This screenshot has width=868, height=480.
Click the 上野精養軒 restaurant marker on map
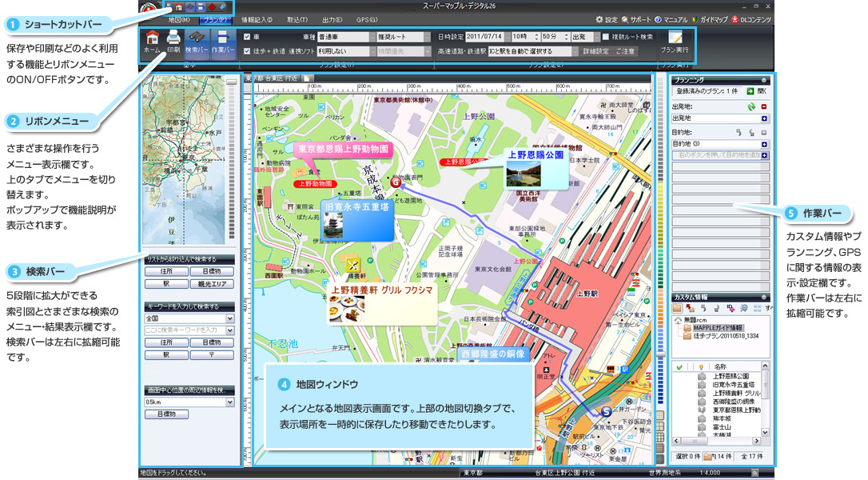point(353,265)
